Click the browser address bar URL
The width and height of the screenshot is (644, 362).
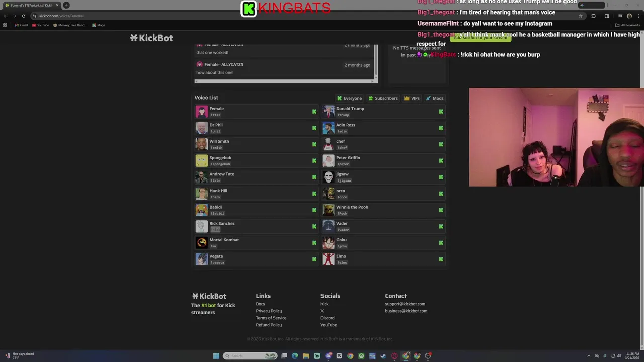pyautogui.click(x=61, y=16)
